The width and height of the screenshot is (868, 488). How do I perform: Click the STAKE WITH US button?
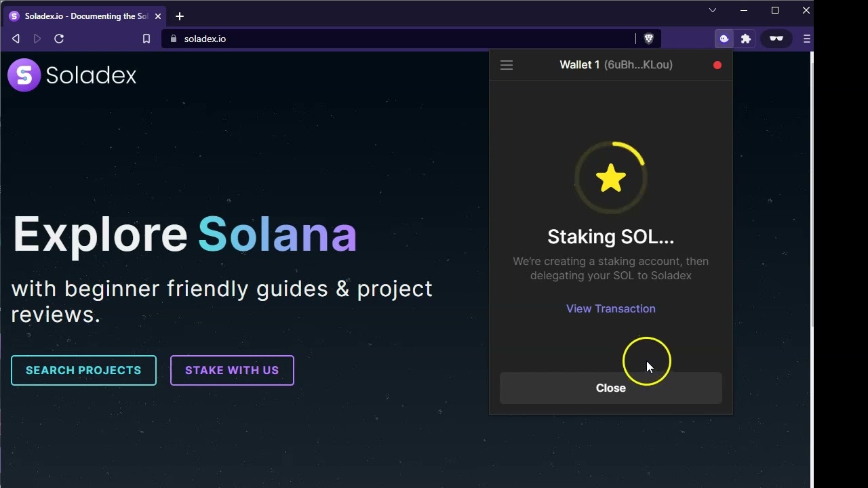(x=232, y=371)
